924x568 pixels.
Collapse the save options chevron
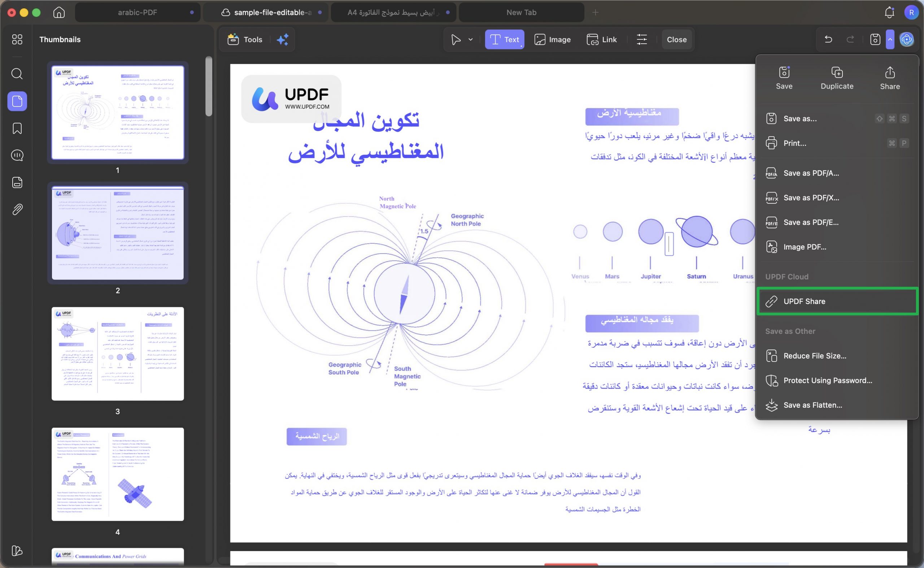(x=890, y=39)
